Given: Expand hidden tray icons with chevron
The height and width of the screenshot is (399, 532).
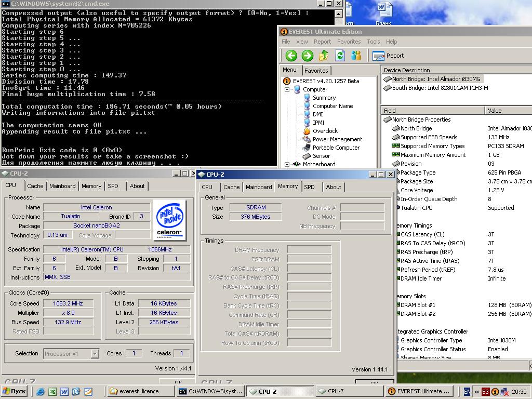Looking at the screenshot, I should [477, 392].
